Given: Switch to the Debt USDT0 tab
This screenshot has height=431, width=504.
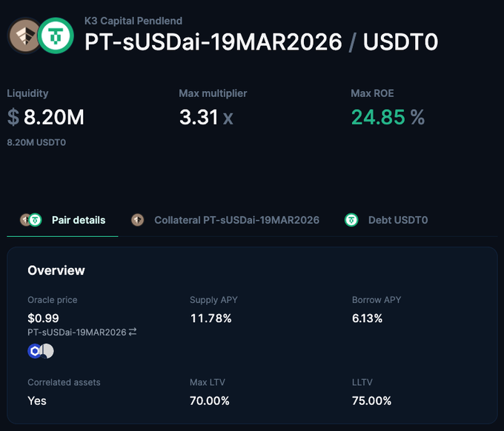Looking at the screenshot, I should tap(397, 220).
